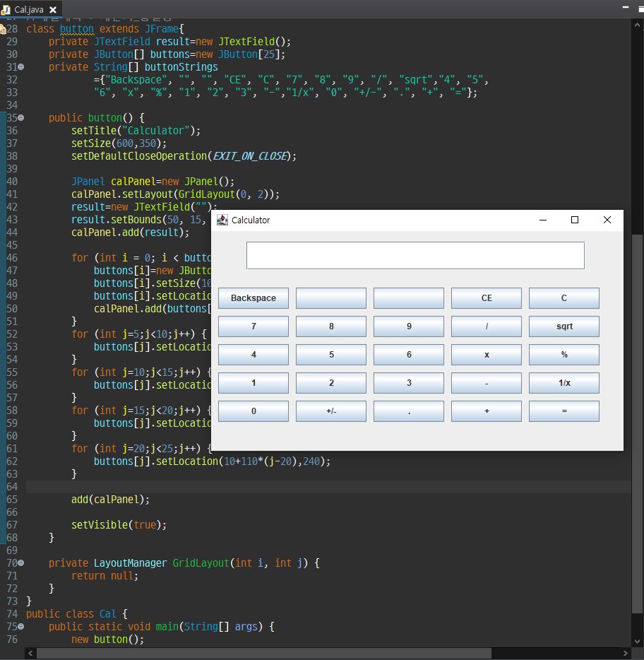644x660 pixels.
Task: Click 'return null;' on line 71
Action: point(105,576)
